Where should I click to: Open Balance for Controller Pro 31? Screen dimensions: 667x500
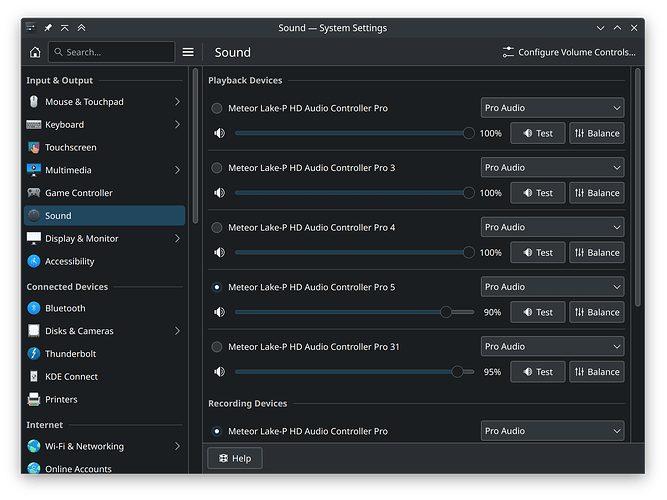pyautogui.click(x=597, y=372)
